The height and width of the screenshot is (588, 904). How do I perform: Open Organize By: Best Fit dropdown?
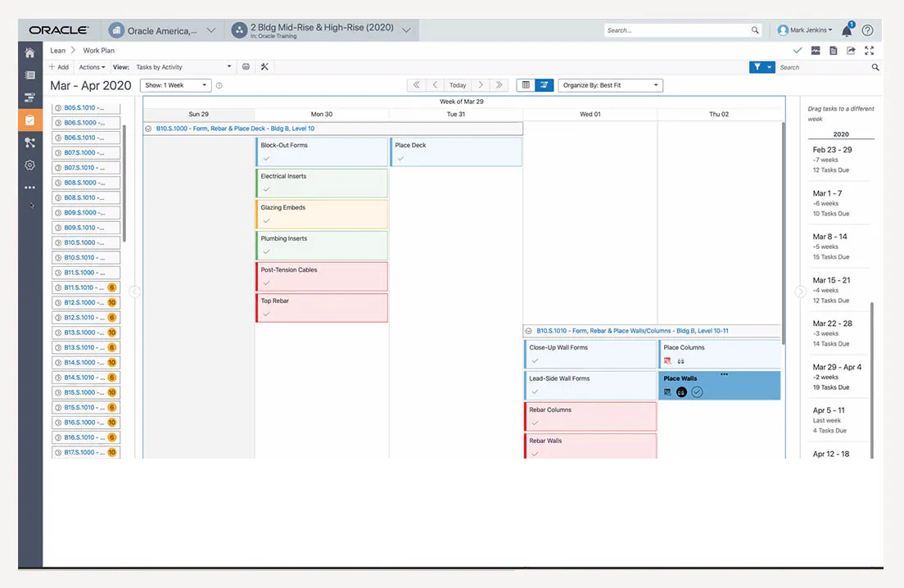[610, 85]
